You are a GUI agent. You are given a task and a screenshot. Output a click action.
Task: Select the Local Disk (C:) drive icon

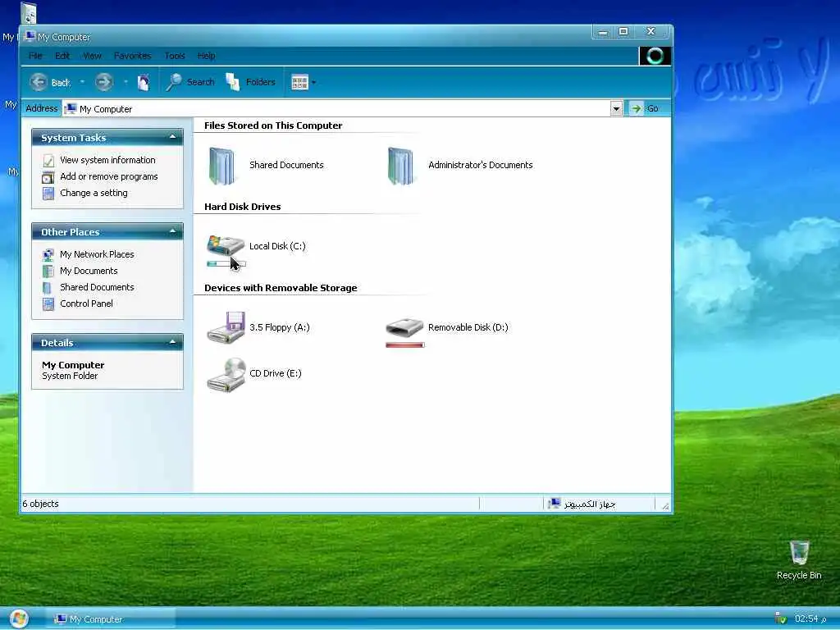(226, 245)
